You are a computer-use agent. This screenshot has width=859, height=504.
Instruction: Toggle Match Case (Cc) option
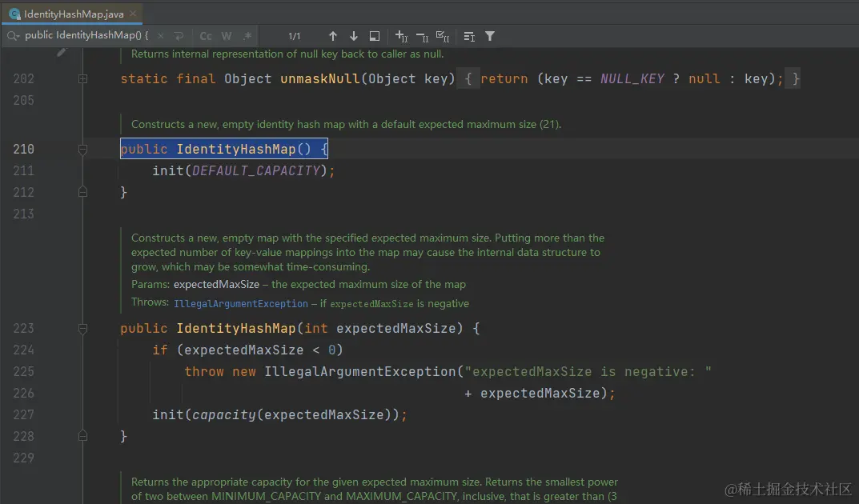tap(206, 36)
